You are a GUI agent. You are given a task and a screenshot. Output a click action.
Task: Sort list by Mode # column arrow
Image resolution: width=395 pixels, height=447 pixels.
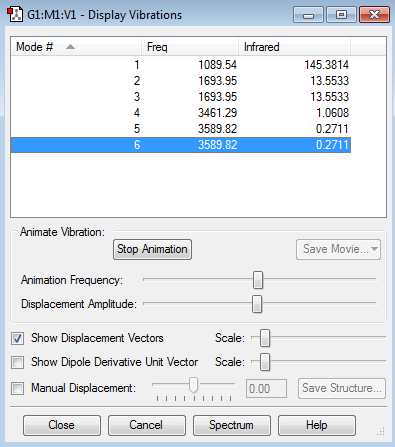point(70,47)
